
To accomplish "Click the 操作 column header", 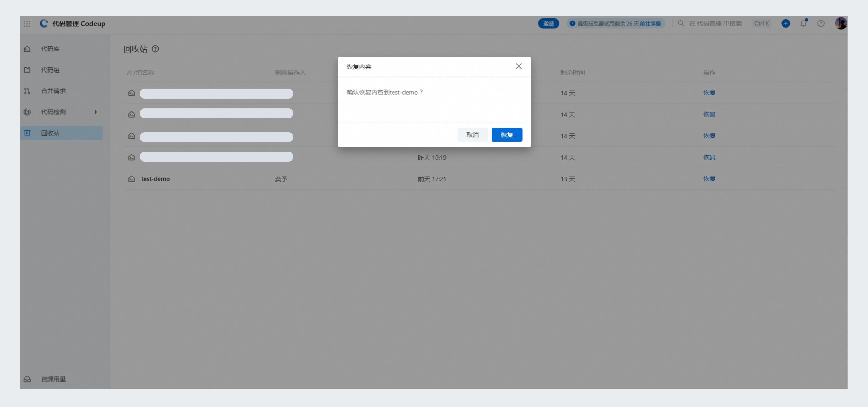I will click(x=709, y=73).
